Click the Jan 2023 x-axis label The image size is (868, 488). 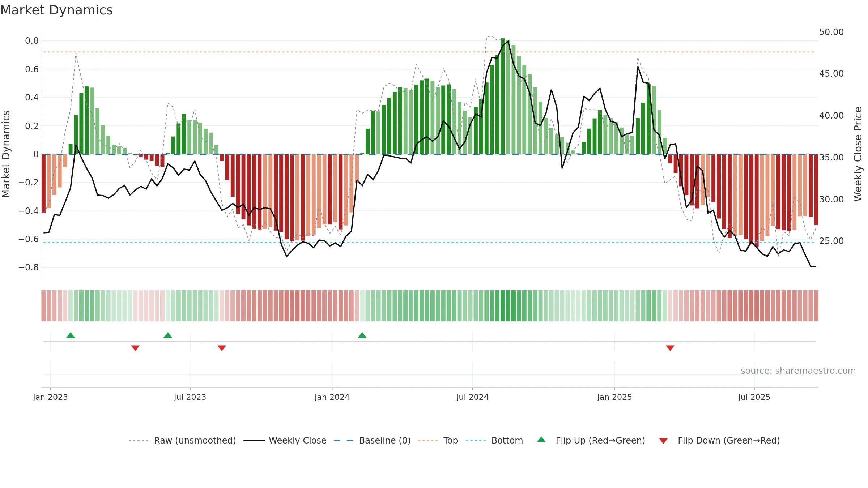click(x=50, y=397)
